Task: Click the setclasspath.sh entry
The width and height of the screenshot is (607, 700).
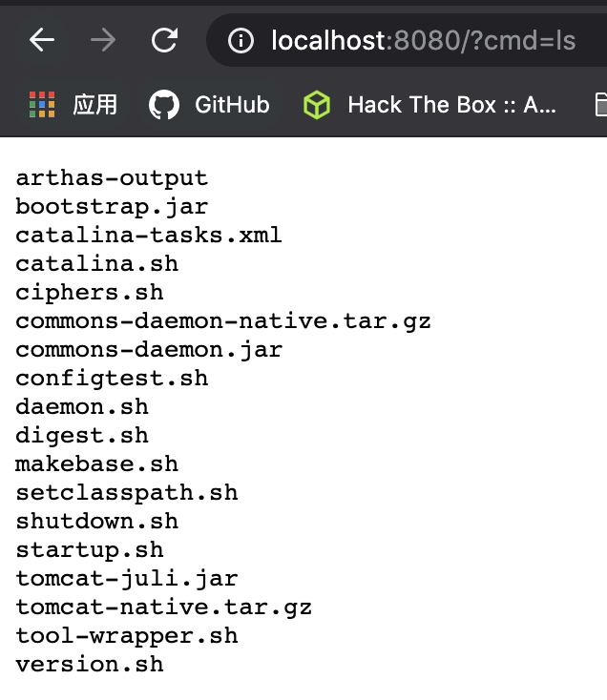Action: pos(126,492)
